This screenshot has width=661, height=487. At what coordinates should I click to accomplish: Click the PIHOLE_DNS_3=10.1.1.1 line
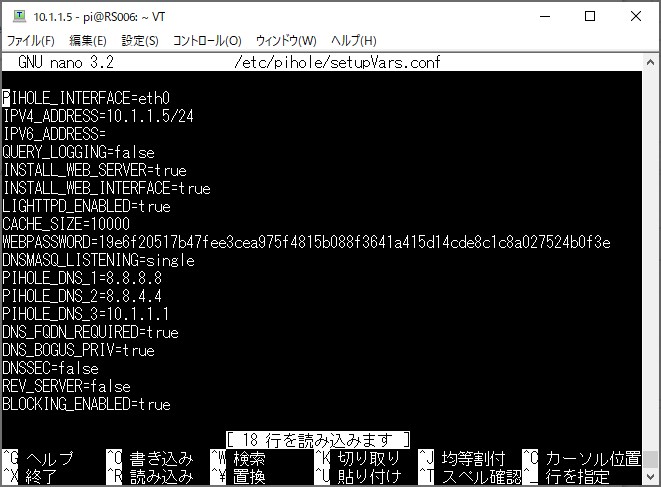pos(86,314)
